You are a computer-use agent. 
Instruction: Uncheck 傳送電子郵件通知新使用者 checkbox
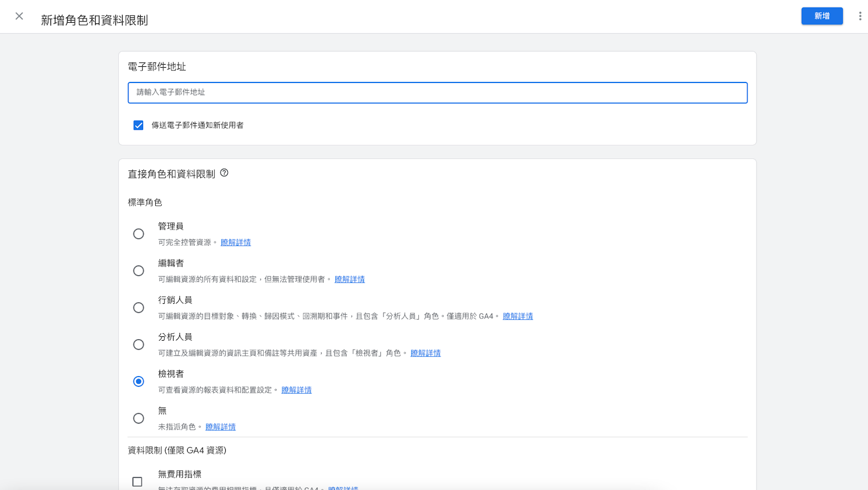point(138,125)
